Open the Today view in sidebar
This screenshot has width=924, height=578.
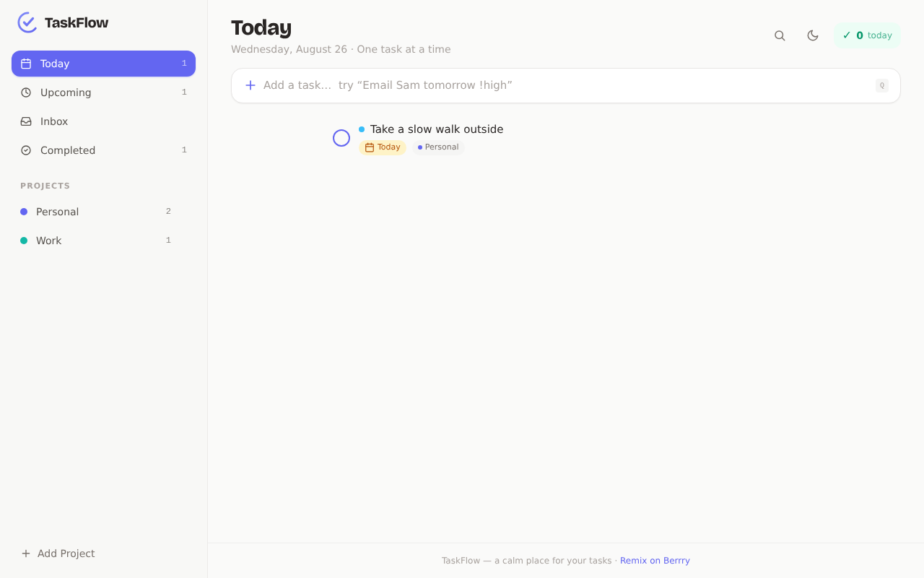click(103, 64)
